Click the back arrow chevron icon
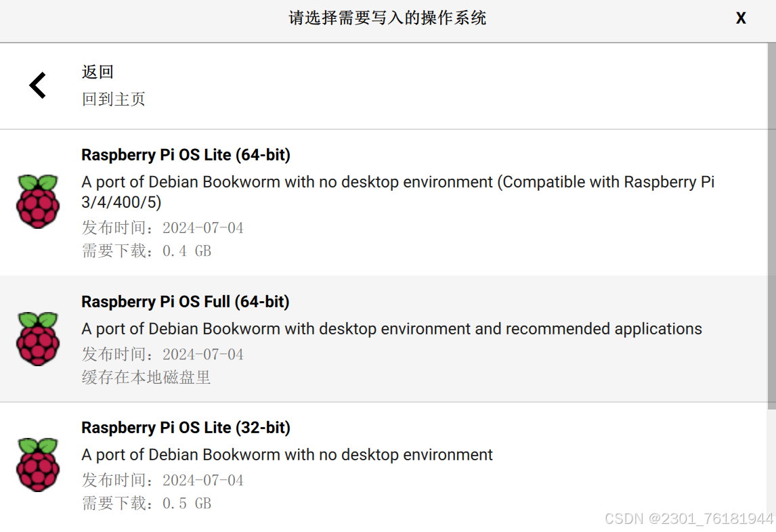The image size is (776, 532). coord(38,85)
